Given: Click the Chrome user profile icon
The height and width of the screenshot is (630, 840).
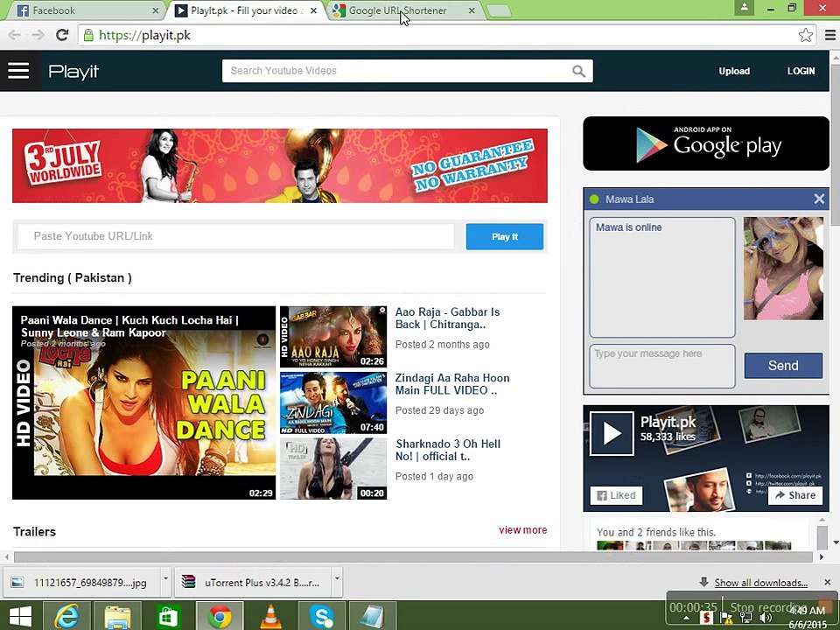Looking at the screenshot, I should 744,8.
